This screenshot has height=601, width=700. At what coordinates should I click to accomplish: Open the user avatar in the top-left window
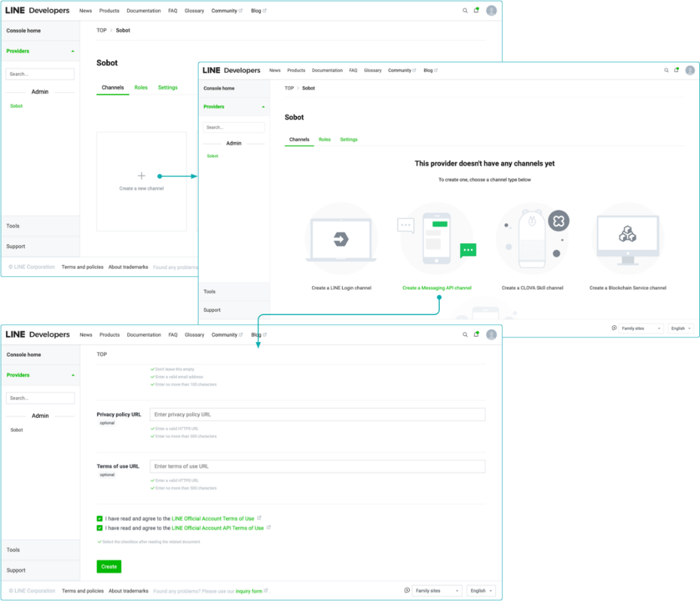(491, 11)
